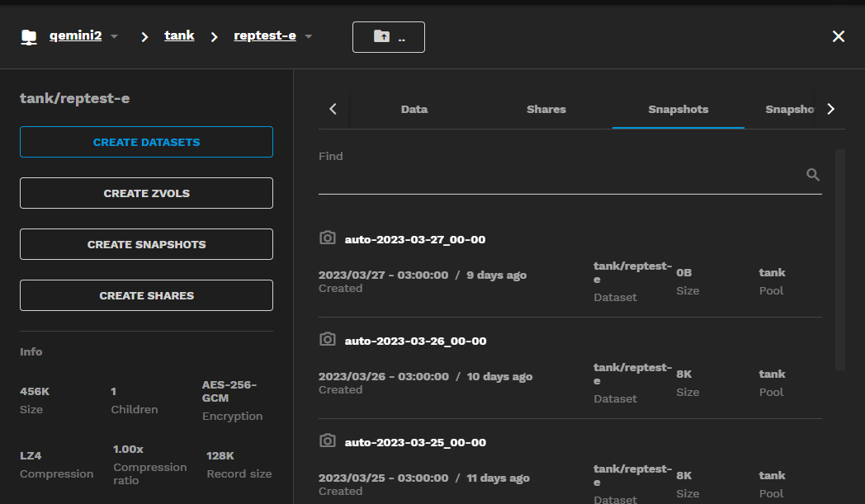Screen dimensions: 865x504
Task: Click the CREATE SHARES button
Action: coord(146,295)
